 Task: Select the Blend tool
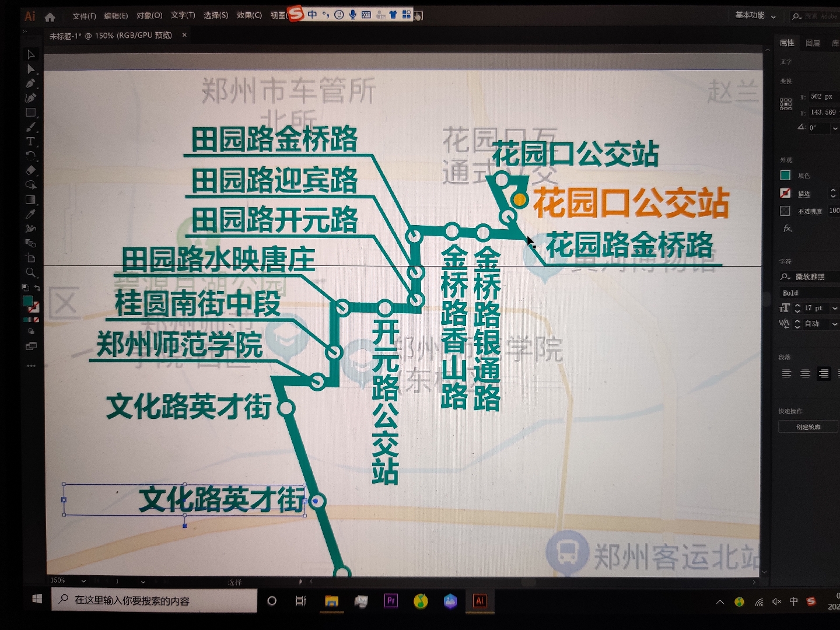[31, 243]
